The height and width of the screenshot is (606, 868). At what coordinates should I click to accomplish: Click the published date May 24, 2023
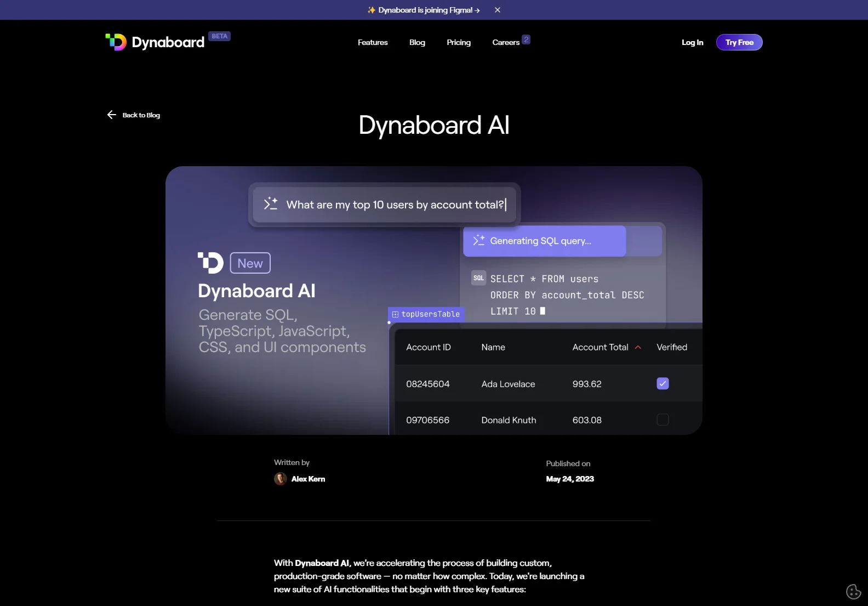click(570, 479)
